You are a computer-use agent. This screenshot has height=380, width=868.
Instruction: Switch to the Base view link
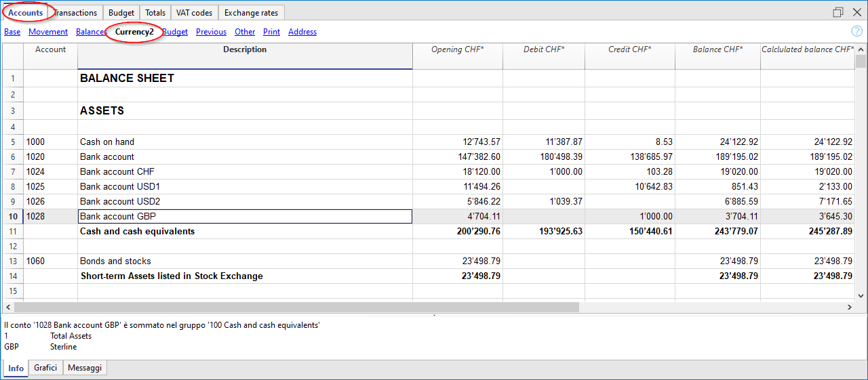[x=12, y=32]
